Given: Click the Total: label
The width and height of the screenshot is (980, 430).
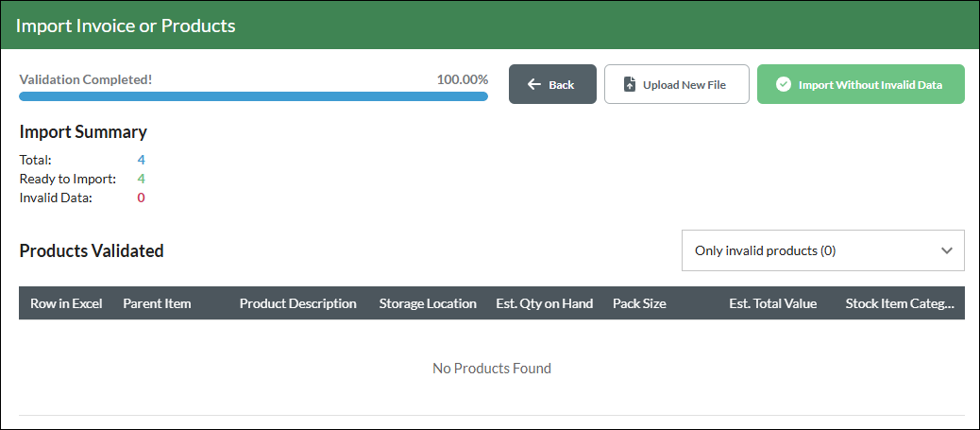Looking at the screenshot, I should pos(36,161).
